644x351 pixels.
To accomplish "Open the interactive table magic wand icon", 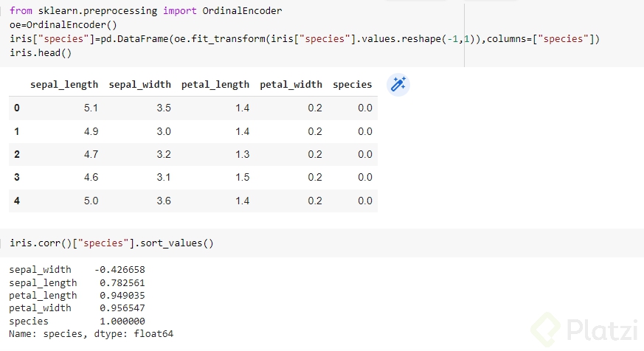I will point(398,85).
